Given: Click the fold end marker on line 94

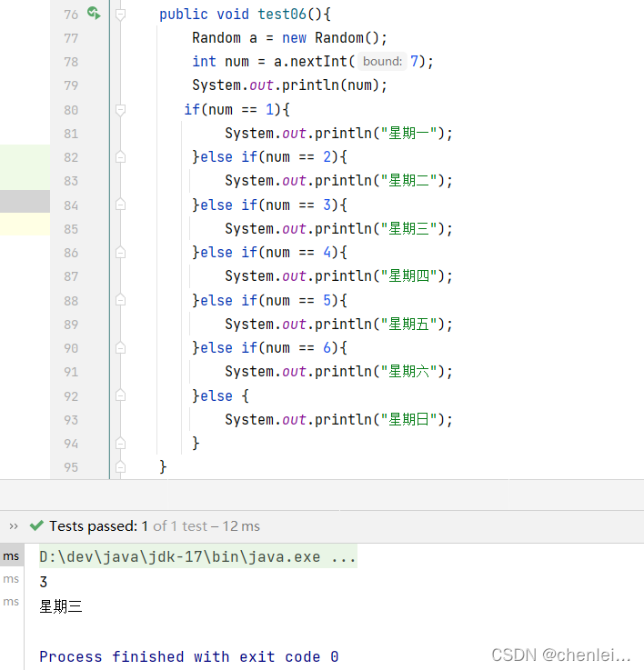Looking at the screenshot, I should coord(121,444).
